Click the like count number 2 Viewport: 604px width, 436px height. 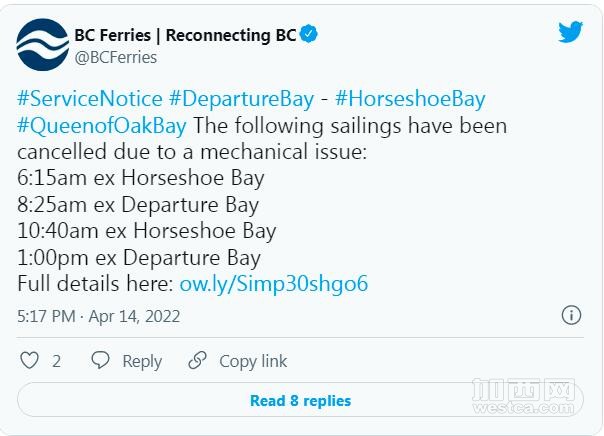(x=57, y=361)
